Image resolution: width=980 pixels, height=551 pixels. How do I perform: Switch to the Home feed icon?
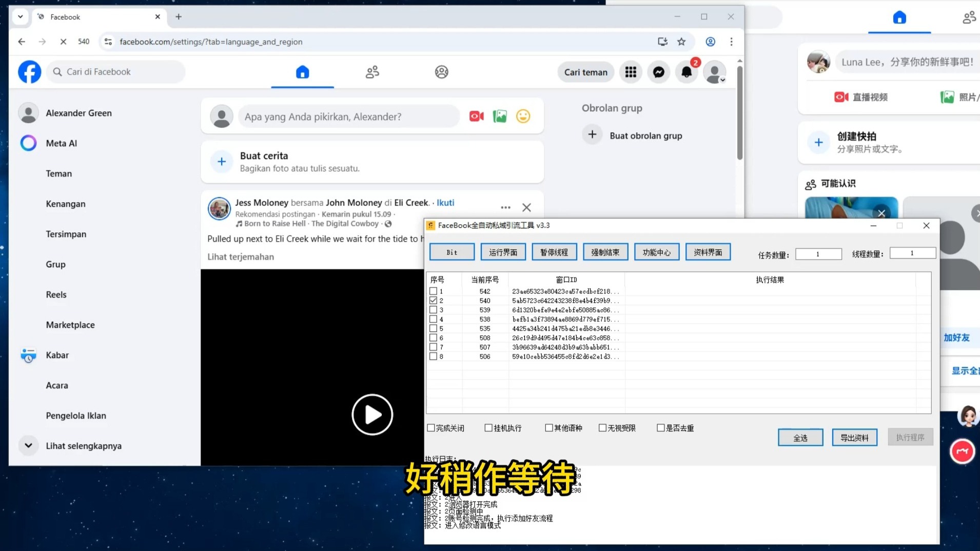pyautogui.click(x=302, y=72)
